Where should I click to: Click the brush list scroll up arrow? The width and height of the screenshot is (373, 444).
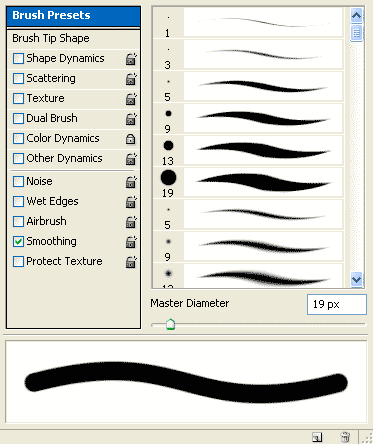[356, 15]
